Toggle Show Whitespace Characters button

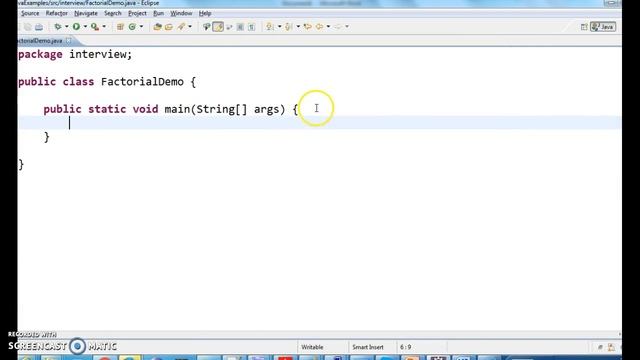(252, 27)
